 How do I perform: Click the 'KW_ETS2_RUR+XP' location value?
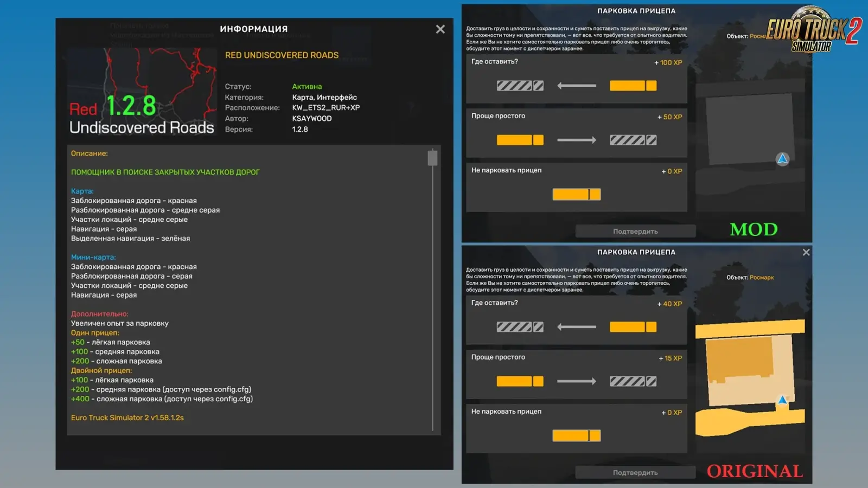[326, 108]
